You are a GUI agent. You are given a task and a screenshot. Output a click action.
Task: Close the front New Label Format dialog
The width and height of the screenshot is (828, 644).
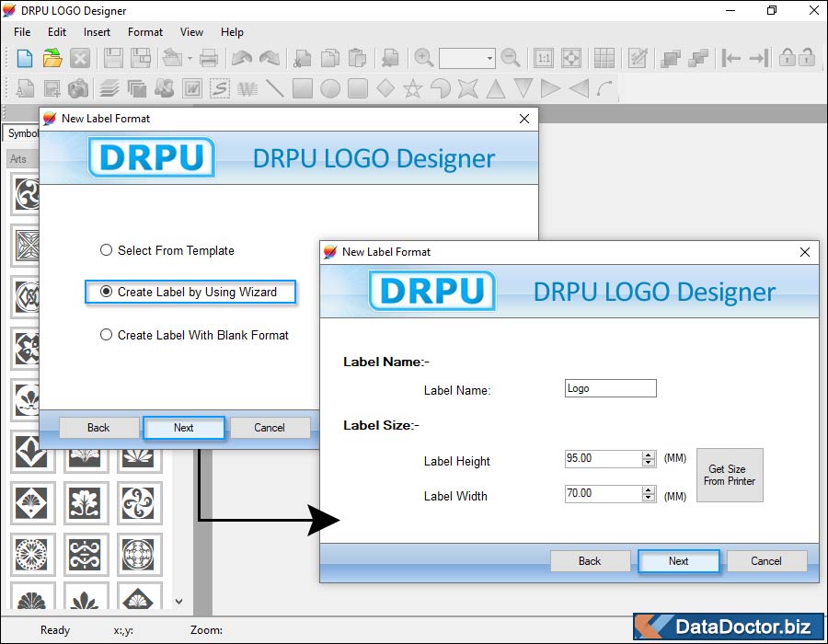pos(805,252)
